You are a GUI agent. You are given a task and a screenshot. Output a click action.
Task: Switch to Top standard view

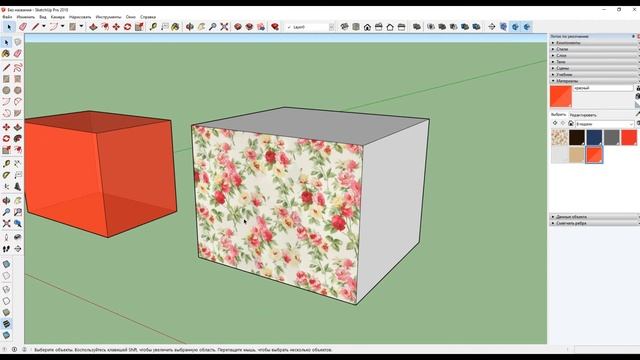[356, 27]
